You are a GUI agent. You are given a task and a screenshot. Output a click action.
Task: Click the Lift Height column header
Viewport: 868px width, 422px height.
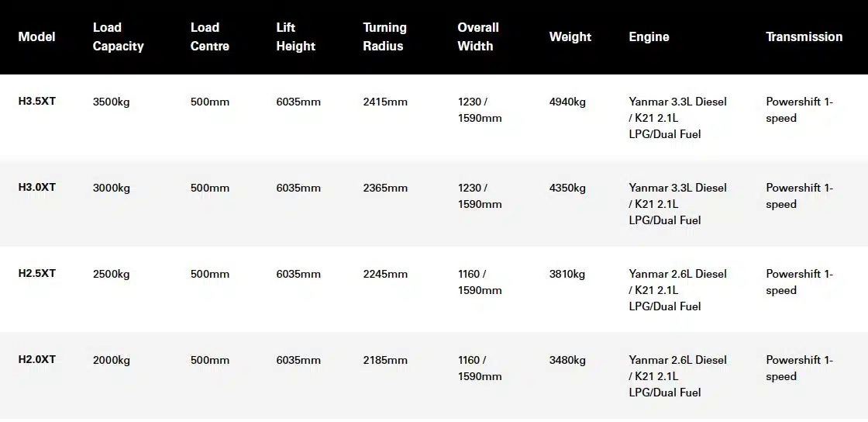point(295,37)
